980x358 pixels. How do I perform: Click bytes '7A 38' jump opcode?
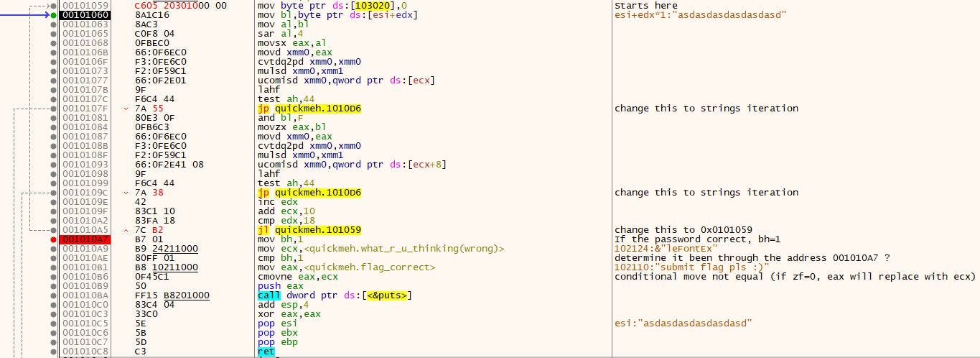[149, 193]
